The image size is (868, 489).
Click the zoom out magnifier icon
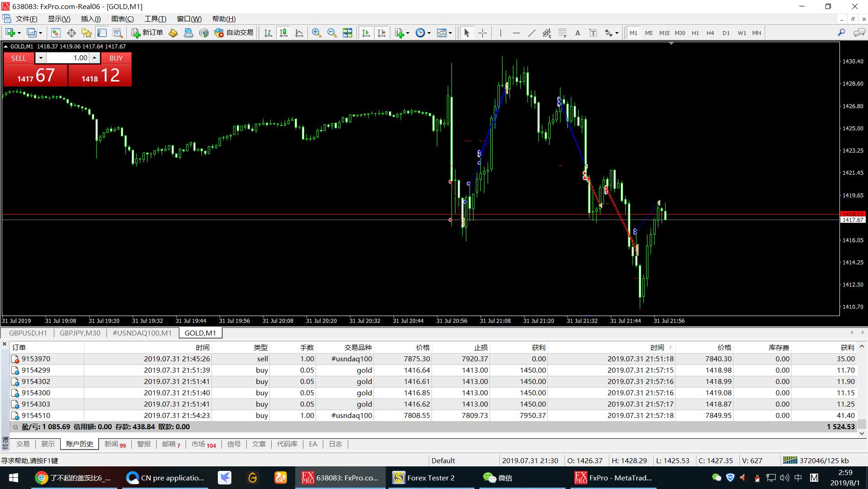(x=332, y=33)
